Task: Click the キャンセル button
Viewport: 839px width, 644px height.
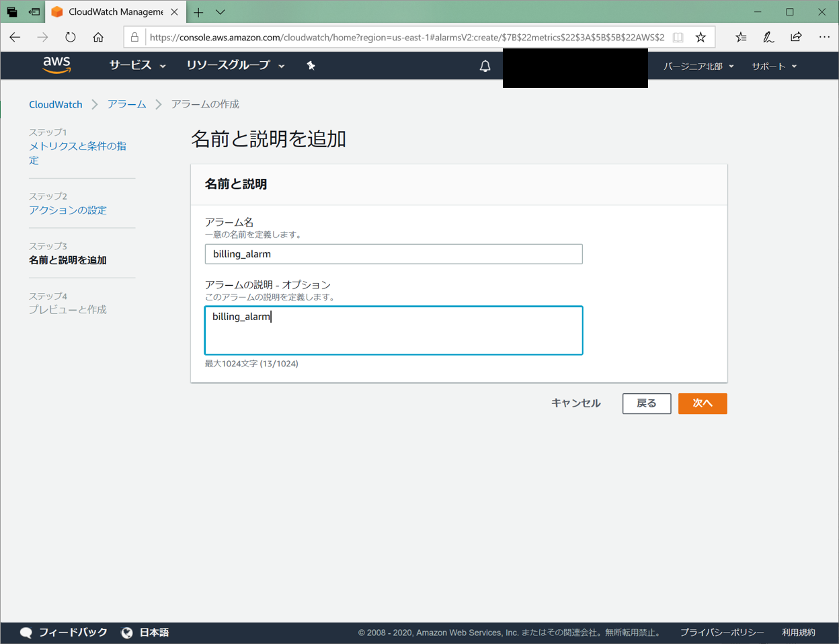Action: [576, 403]
